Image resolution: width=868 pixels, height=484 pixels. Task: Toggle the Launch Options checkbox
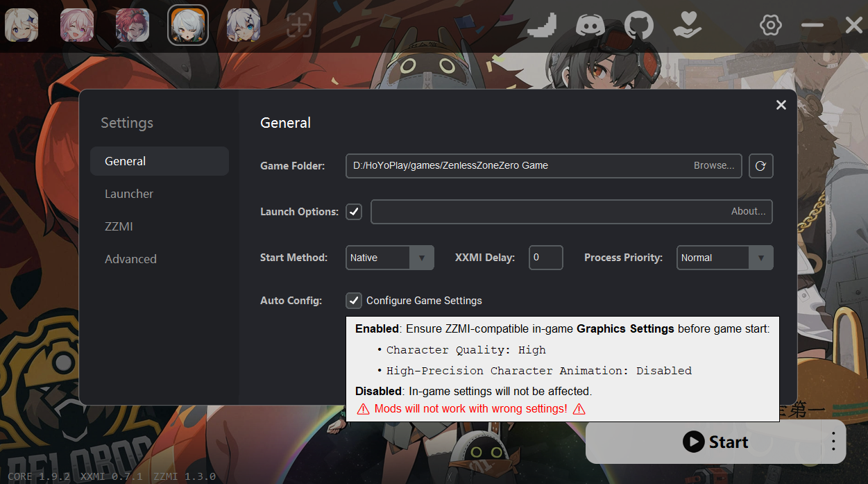tap(354, 212)
